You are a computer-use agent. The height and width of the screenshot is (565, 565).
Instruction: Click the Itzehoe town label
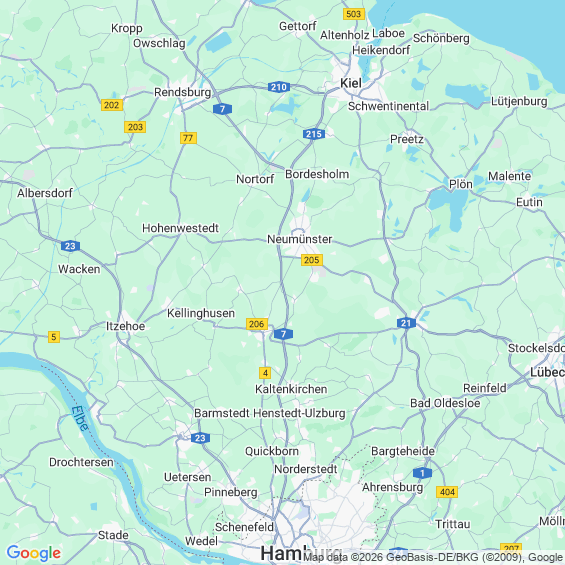pos(125,326)
